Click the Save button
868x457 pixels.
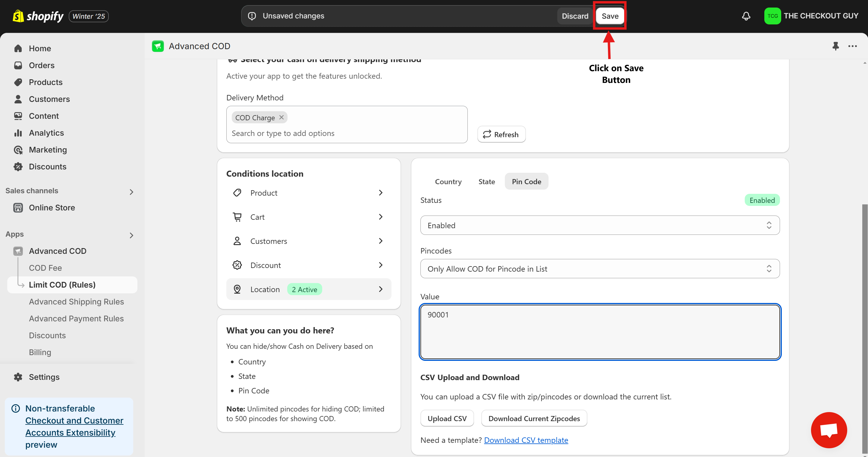click(610, 16)
